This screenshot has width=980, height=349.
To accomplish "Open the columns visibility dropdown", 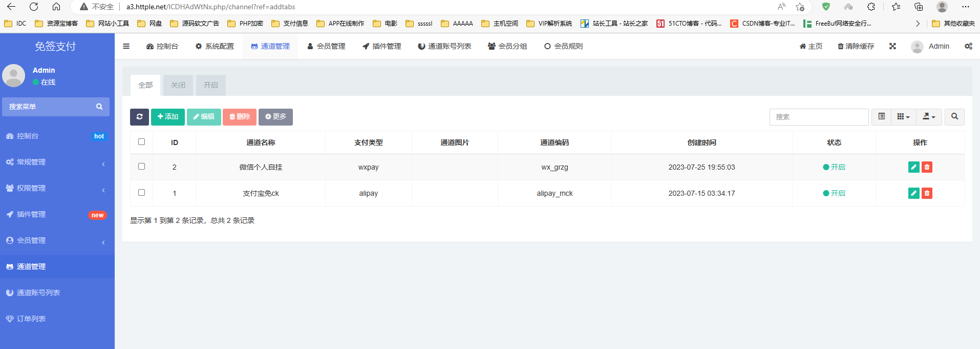I will (903, 117).
